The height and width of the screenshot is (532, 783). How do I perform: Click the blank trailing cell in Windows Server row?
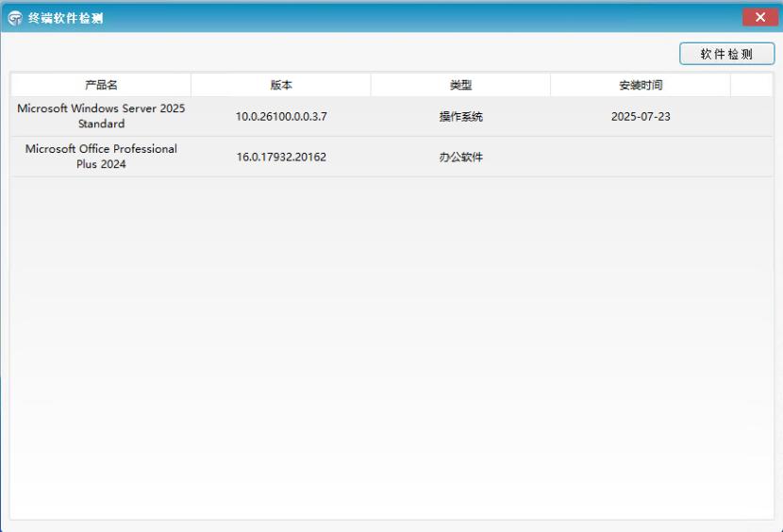(751, 117)
